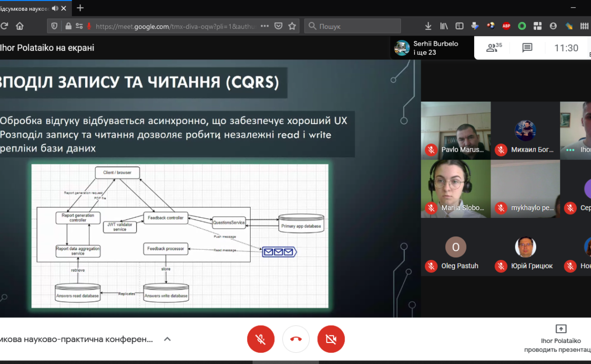Viewport: 591px width, 364px height.
Task: Click the Google Meet URL in address bar
Action: tap(175, 26)
